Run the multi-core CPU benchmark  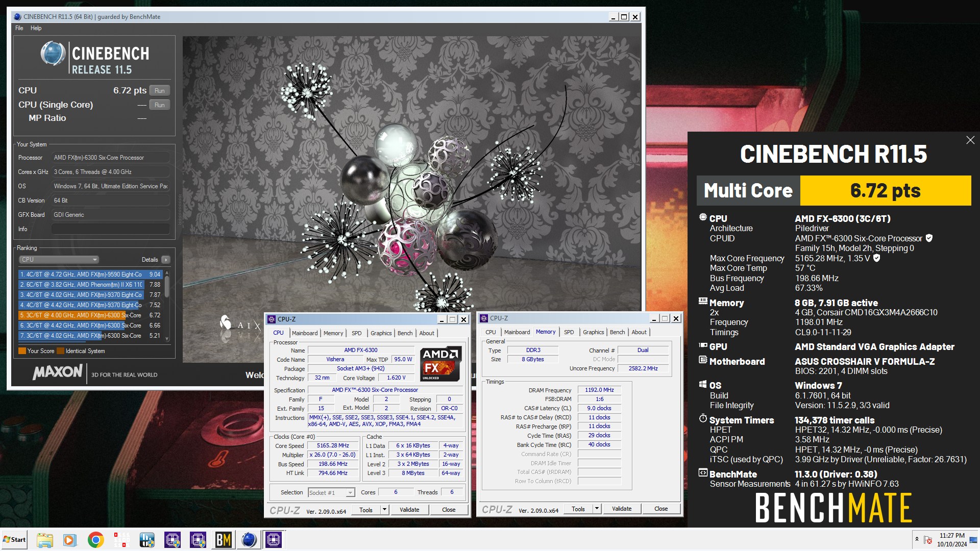[x=160, y=91]
